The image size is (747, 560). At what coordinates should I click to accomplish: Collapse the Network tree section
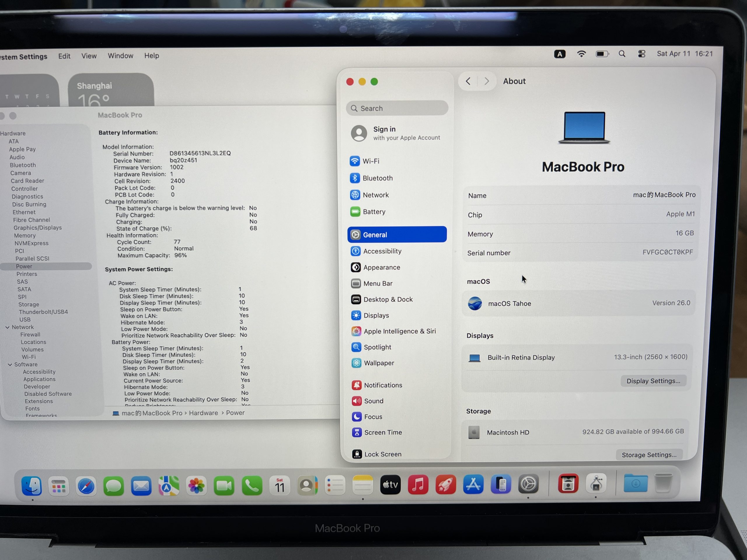(x=7, y=328)
